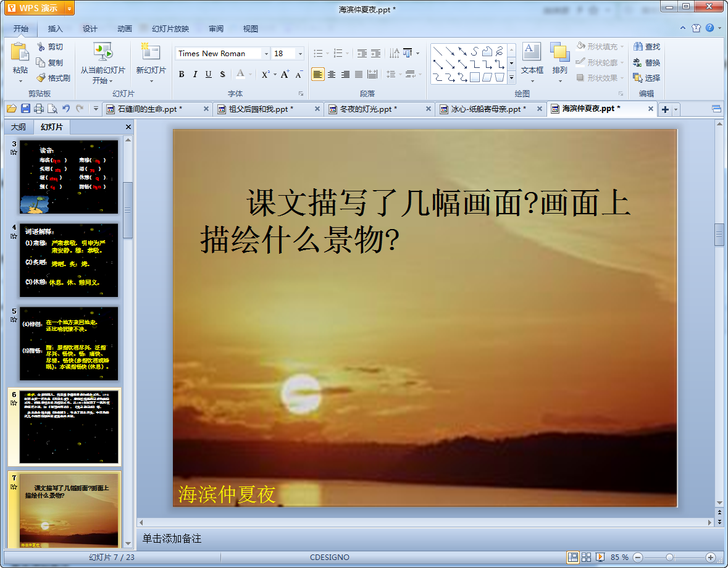Toggle Underline formatting

[209, 74]
